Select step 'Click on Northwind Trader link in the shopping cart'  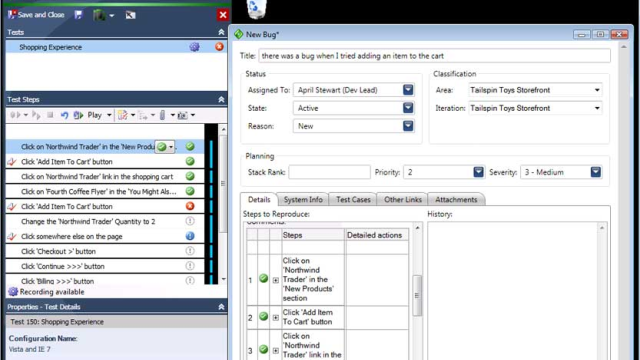(x=105, y=177)
